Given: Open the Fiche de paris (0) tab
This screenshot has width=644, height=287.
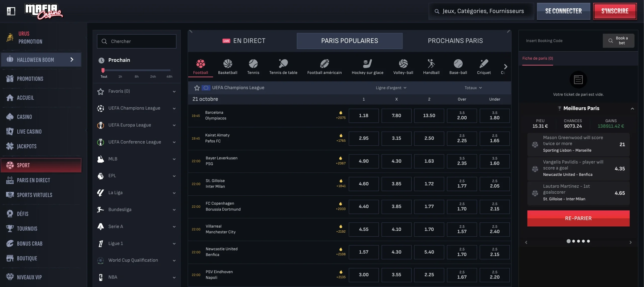Looking at the screenshot, I should [538, 58].
